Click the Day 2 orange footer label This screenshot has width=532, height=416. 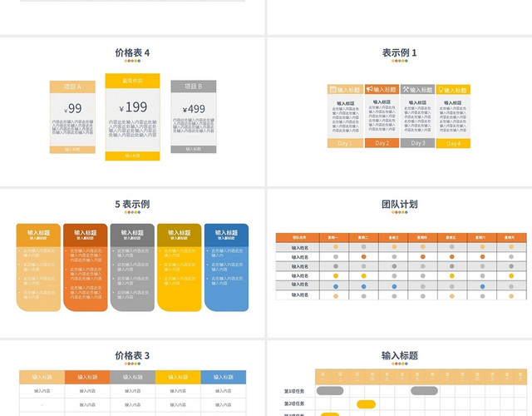(382, 143)
